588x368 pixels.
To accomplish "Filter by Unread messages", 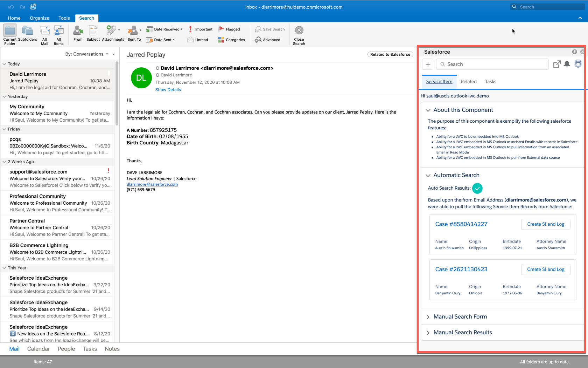I will (198, 40).
